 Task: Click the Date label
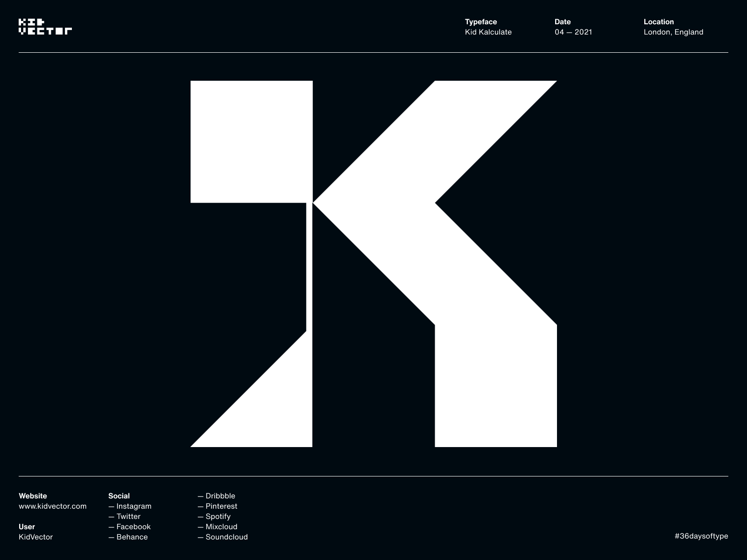click(x=562, y=21)
